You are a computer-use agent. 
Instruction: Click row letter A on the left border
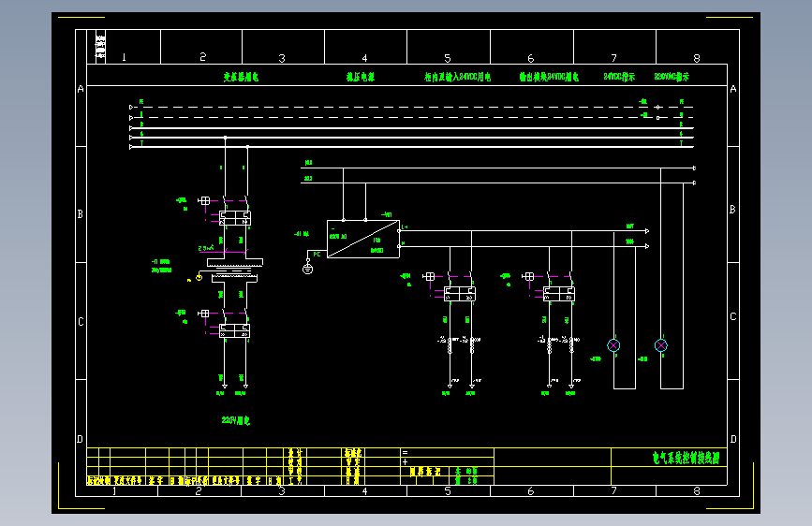tap(81, 89)
